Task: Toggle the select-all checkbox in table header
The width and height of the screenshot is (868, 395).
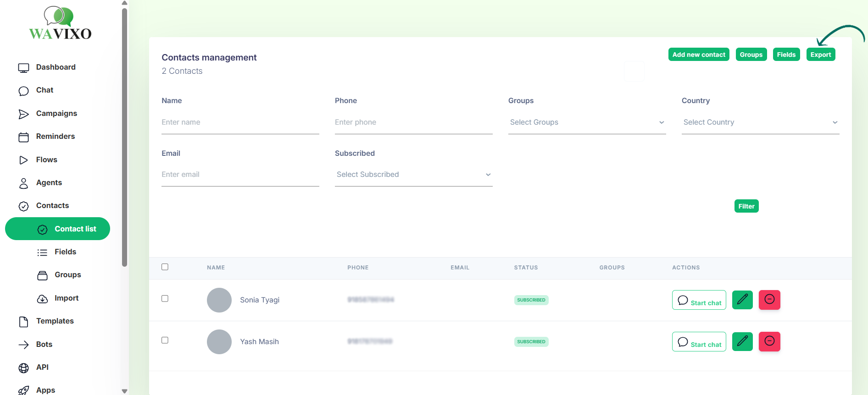Action: tap(165, 267)
